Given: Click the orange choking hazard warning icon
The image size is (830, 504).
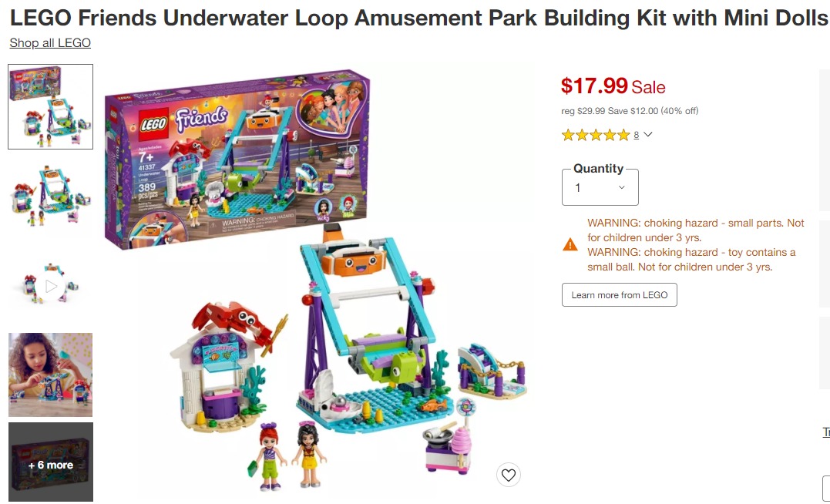Looking at the screenshot, I should click(570, 244).
